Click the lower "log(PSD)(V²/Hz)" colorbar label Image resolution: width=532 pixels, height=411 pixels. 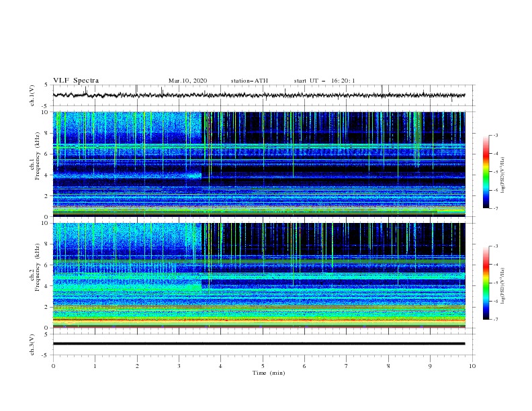coord(503,287)
